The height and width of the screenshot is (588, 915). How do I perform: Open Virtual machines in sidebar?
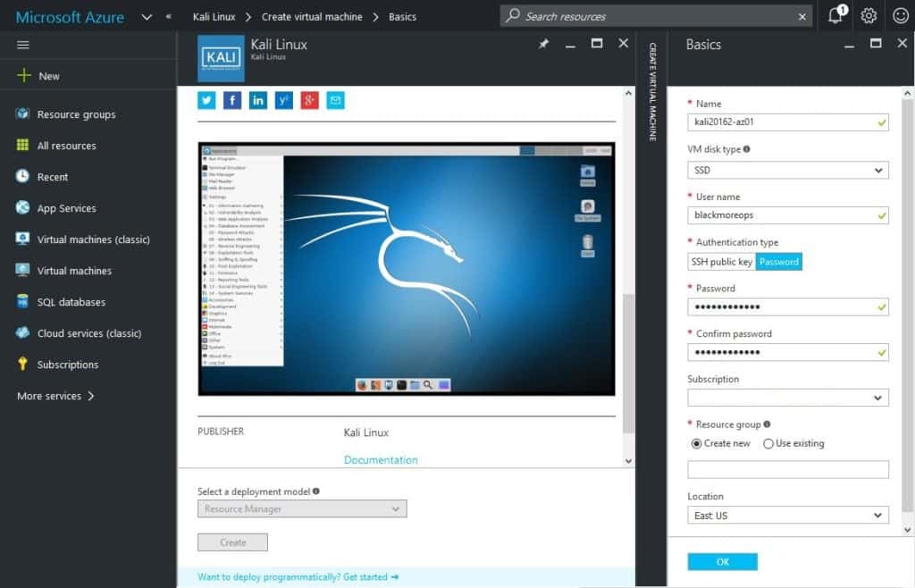[74, 271]
